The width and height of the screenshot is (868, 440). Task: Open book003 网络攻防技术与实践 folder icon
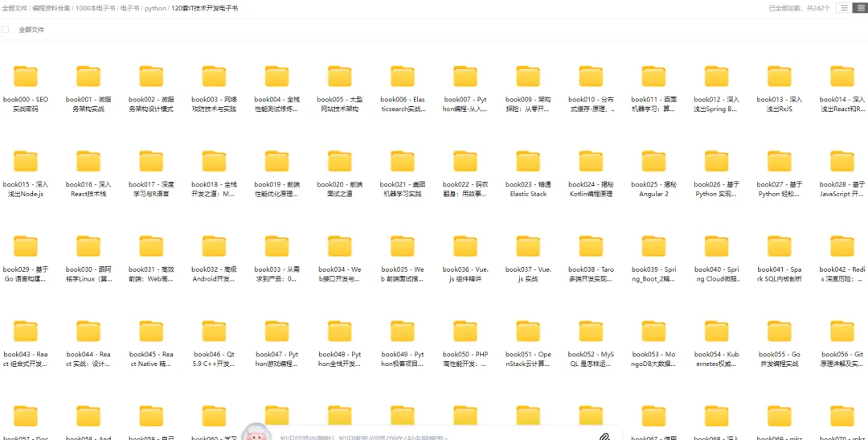coord(215,76)
